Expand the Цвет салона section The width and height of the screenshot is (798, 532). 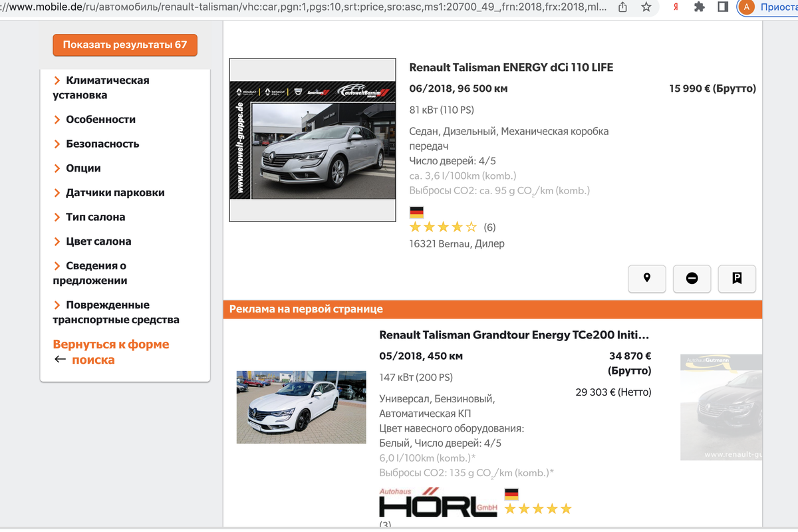[x=98, y=241]
